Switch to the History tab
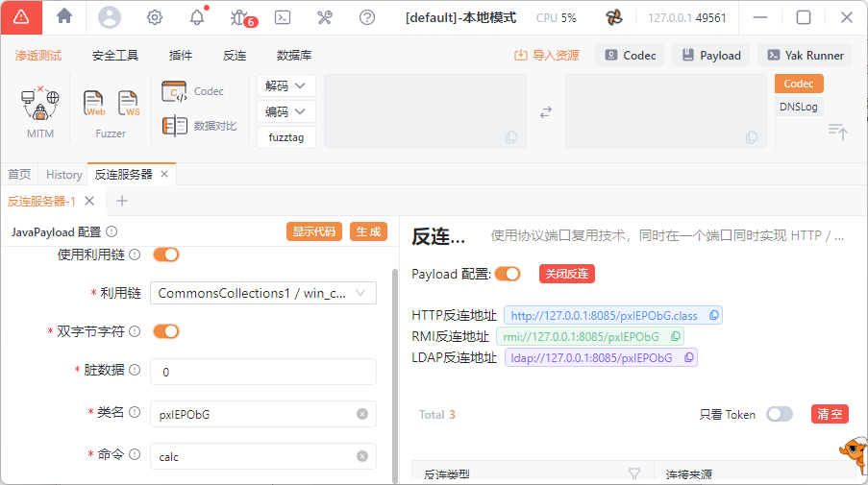Screen dimensions: 868x485 [64, 174]
